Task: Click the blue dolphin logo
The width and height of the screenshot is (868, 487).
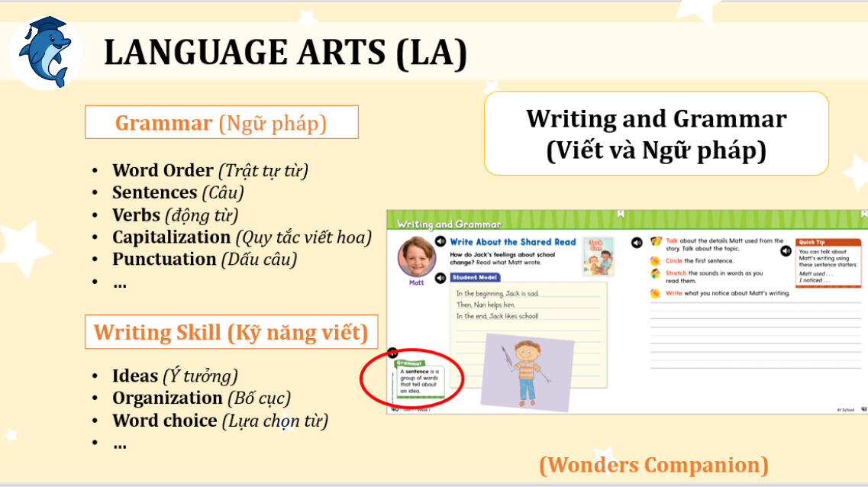Action: [46, 52]
